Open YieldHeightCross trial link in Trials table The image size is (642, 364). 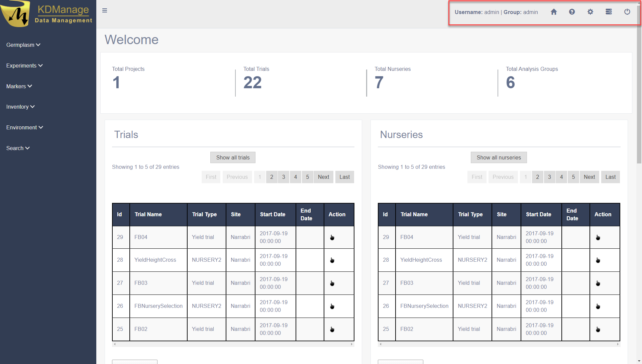tap(155, 260)
